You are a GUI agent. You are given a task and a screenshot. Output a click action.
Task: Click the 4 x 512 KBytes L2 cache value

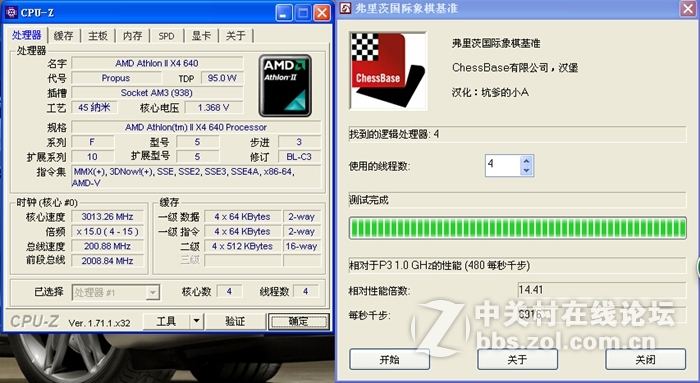(242, 246)
